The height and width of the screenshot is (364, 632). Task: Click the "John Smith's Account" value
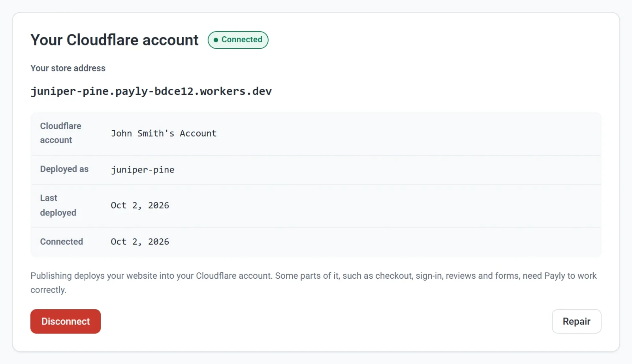164,133
